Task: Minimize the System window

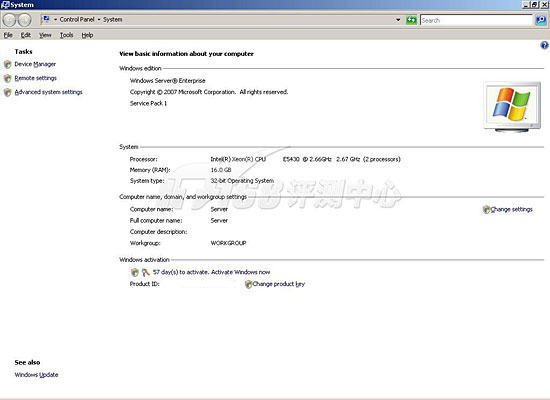Action: 526,5
